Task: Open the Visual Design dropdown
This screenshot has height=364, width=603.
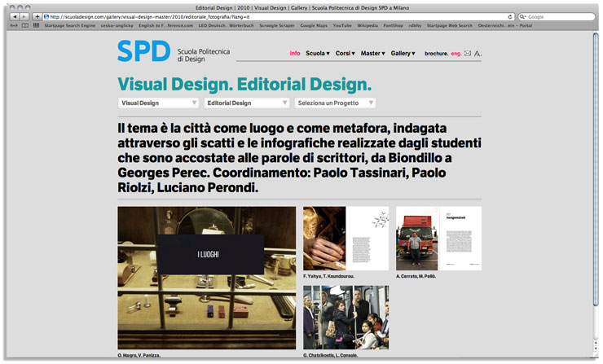Action: click(158, 103)
